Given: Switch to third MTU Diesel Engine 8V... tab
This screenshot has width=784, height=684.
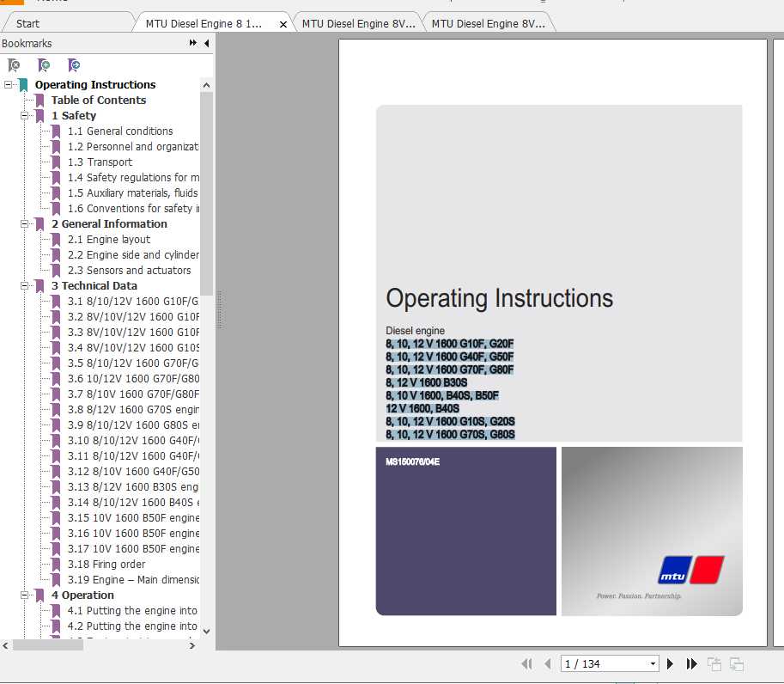Looking at the screenshot, I should tap(488, 23).
